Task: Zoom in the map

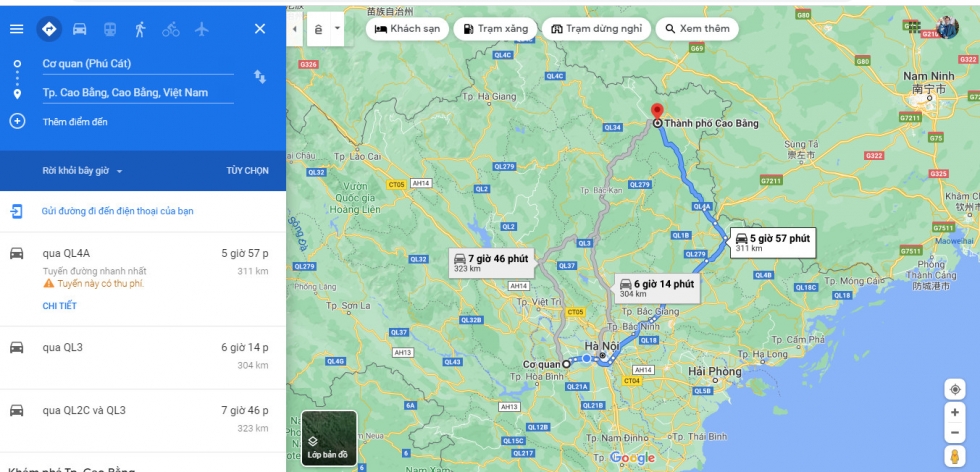Action: pyautogui.click(x=955, y=412)
